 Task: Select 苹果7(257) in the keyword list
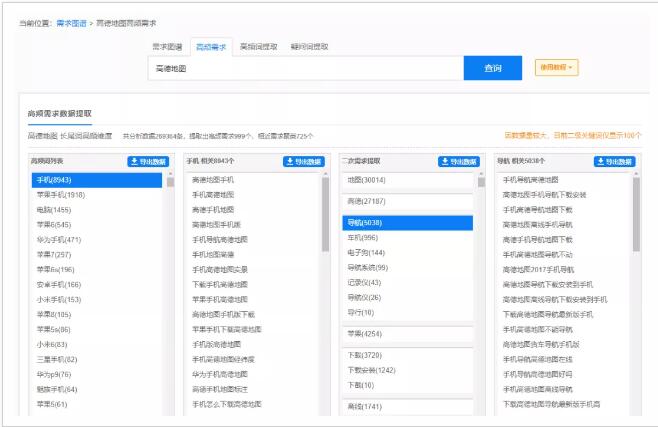(x=54, y=255)
